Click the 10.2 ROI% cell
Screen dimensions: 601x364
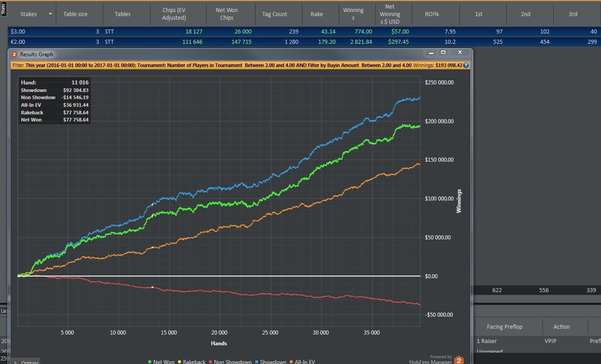(451, 42)
